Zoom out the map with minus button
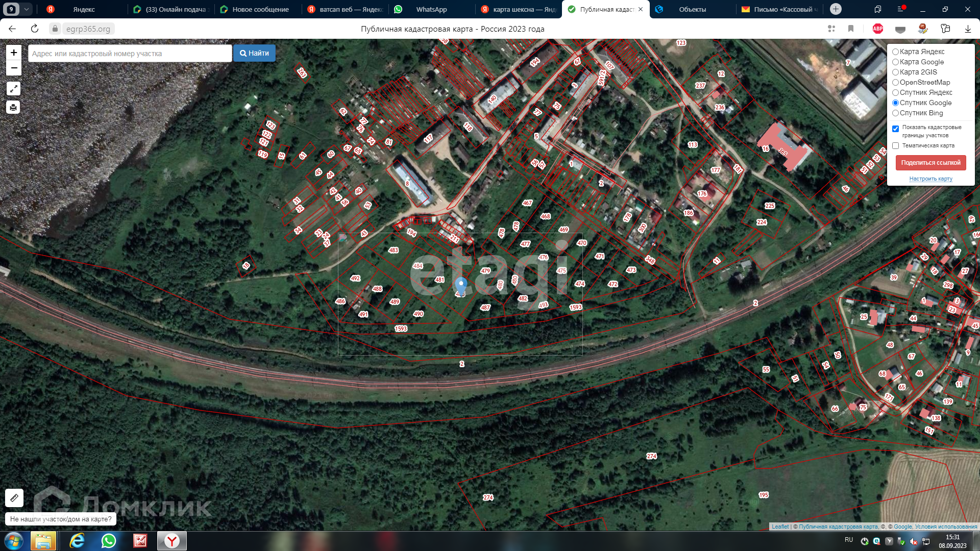This screenshot has height=551, width=980. [14, 68]
